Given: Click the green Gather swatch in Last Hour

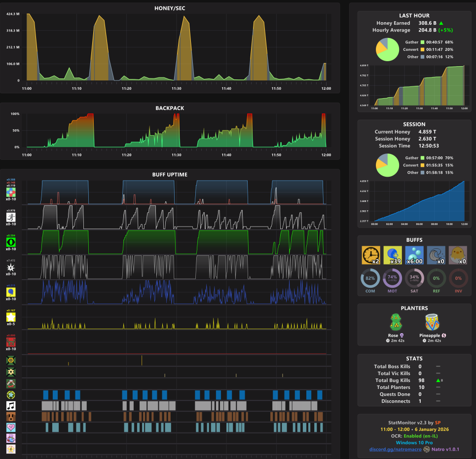Looking at the screenshot, I should [422, 42].
